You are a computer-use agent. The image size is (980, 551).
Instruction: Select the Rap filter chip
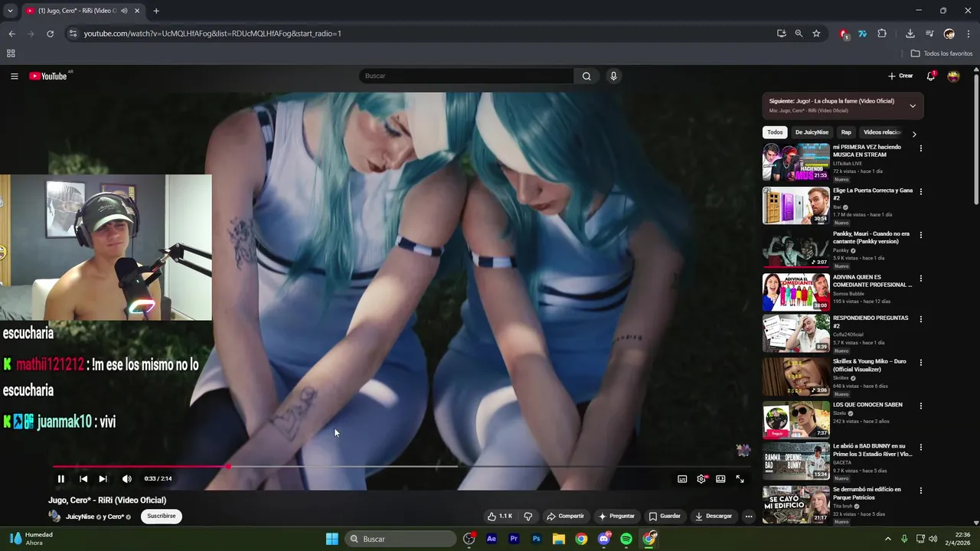(846, 132)
